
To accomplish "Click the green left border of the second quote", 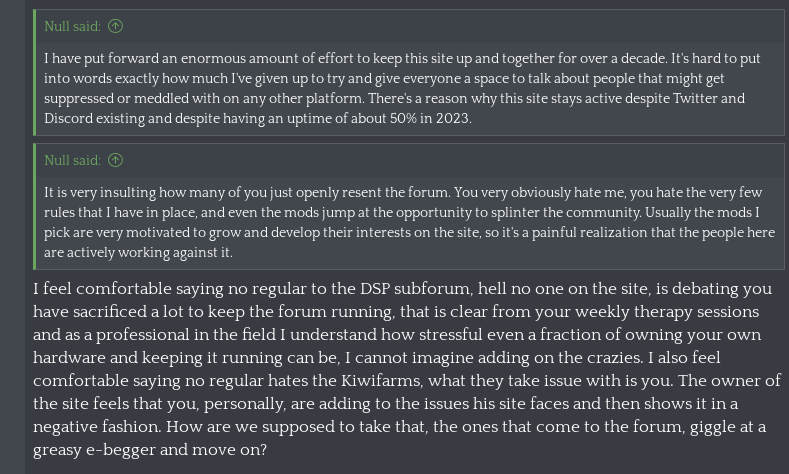I will (x=34, y=206).
